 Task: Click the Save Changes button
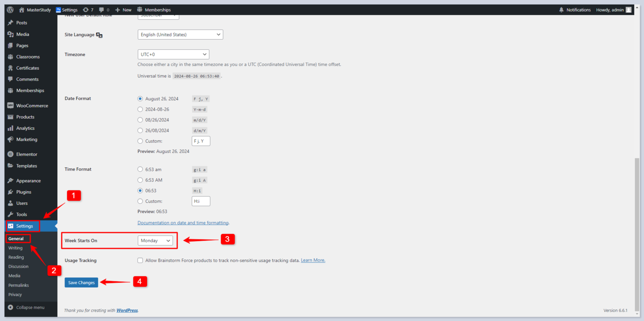(x=81, y=282)
